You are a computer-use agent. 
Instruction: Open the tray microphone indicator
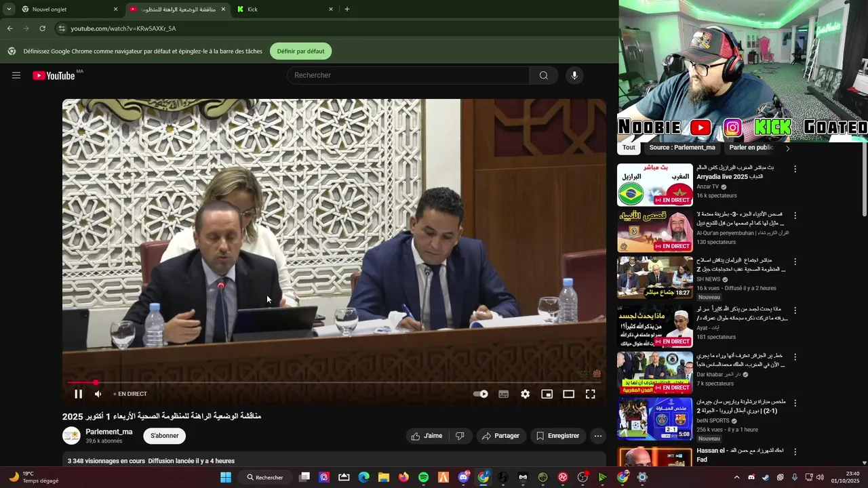(795, 477)
